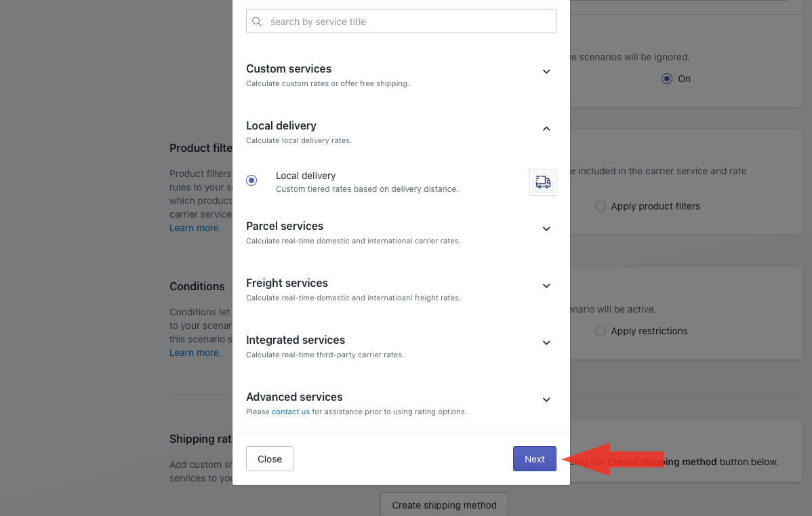This screenshot has width=812, height=516.
Task: Open Learn more under Product filters
Action: 195,228
